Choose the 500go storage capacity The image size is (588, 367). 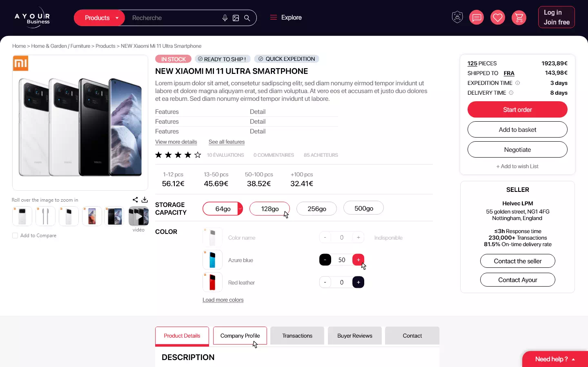363,208
